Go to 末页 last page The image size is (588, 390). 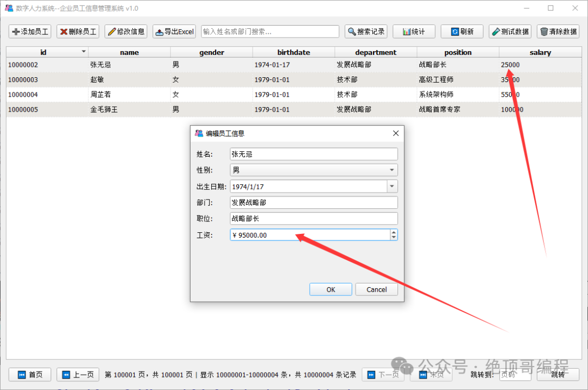(x=431, y=375)
